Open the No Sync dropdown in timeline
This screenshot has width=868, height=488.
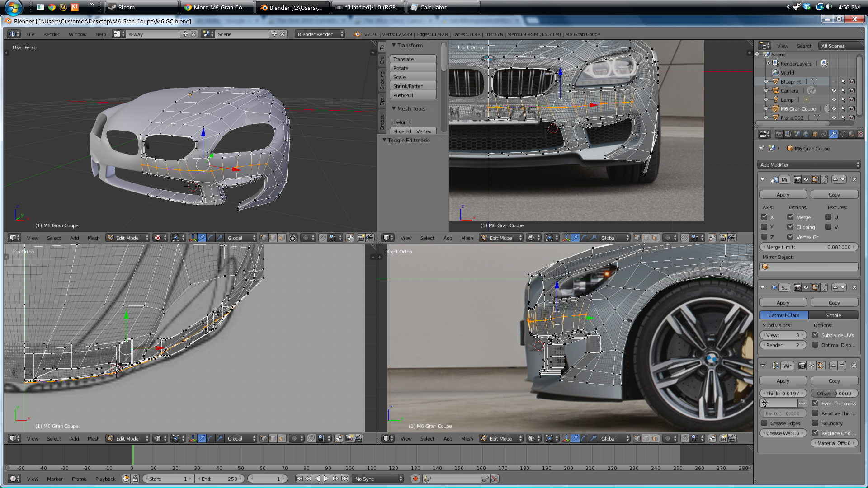[378, 479]
